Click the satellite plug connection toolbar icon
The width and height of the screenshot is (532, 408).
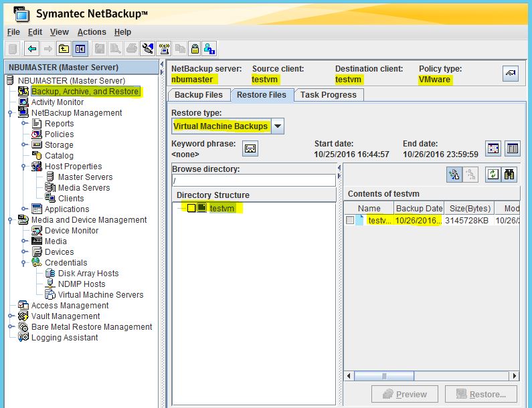[148, 49]
